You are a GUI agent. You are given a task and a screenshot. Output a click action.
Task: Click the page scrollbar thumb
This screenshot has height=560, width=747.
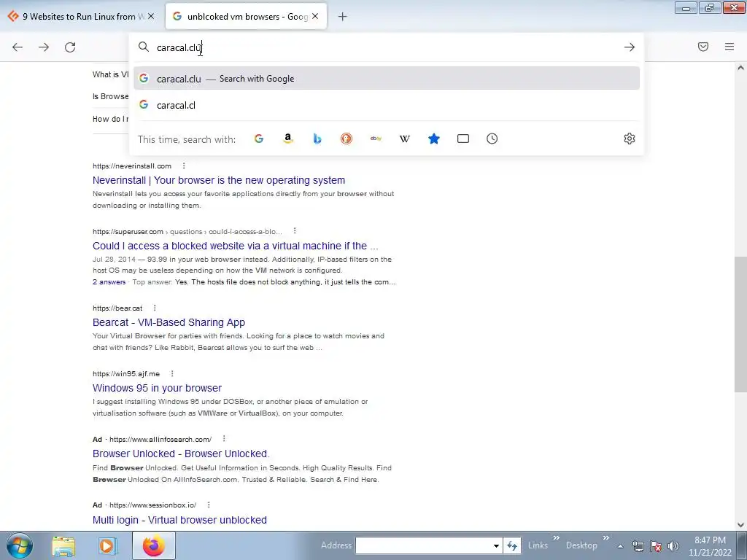[740, 323]
